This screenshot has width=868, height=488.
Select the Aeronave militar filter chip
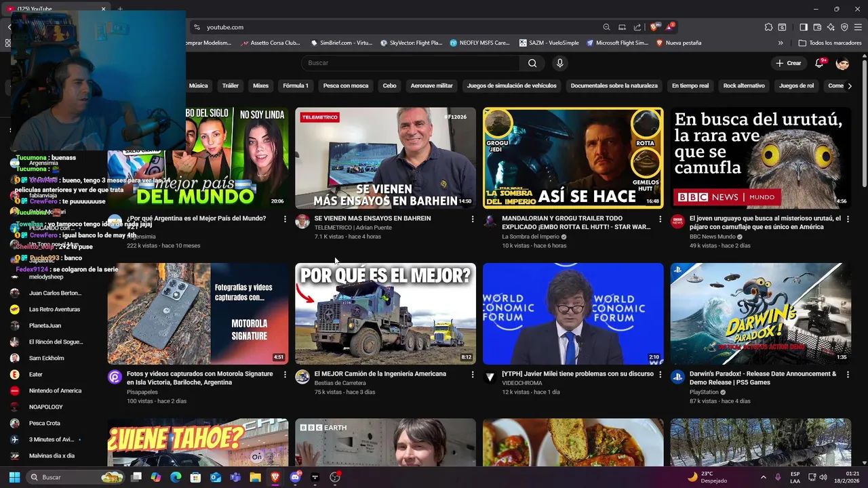coord(431,85)
